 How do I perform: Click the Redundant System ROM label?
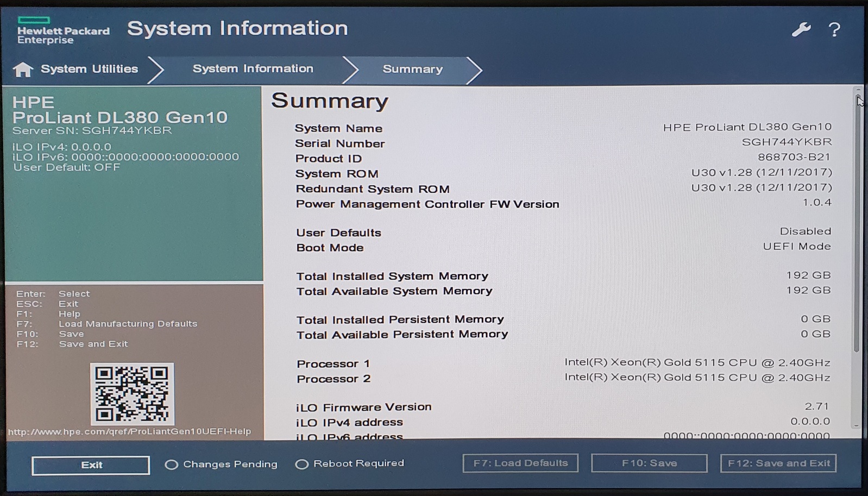(x=373, y=189)
